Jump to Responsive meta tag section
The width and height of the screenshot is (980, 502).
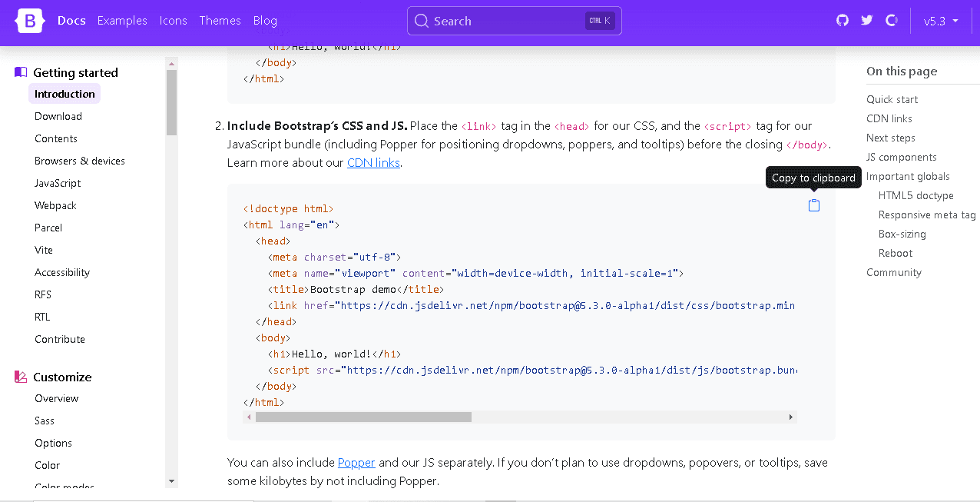pos(927,214)
